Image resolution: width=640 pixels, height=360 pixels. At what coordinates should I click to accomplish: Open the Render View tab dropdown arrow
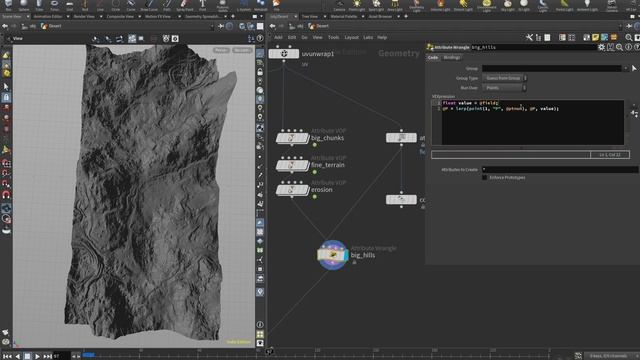click(x=100, y=17)
